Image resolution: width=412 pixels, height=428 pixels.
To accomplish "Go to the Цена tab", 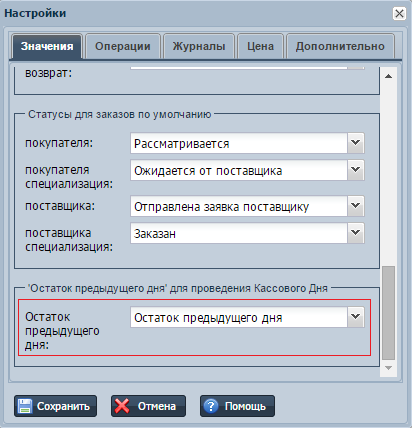I will pos(260,46).
